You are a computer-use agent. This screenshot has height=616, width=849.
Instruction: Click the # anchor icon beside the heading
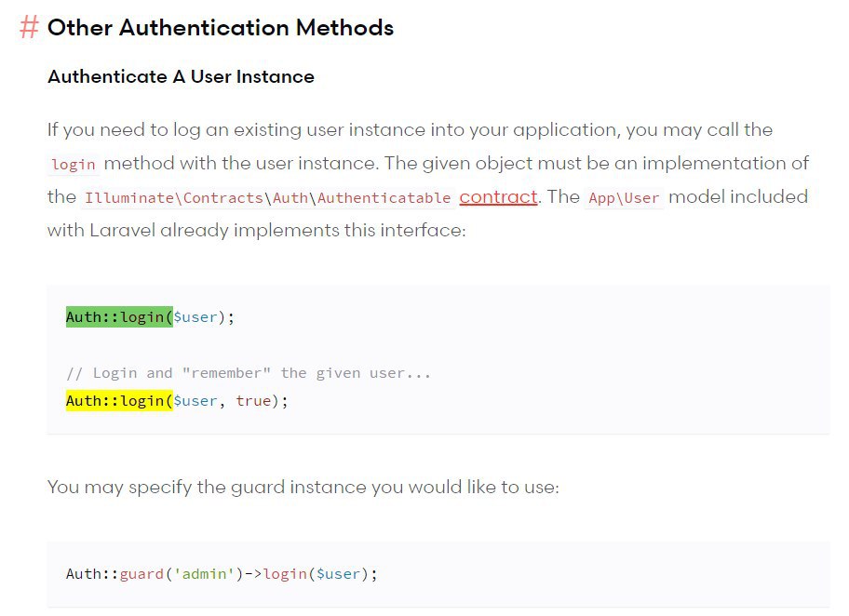[x=29, y=27]
